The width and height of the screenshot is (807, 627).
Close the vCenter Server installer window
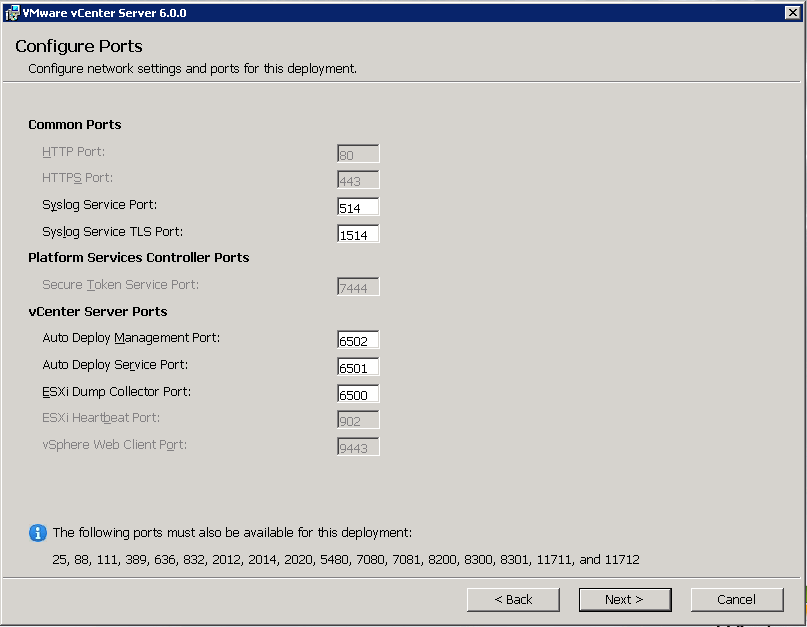792,13
